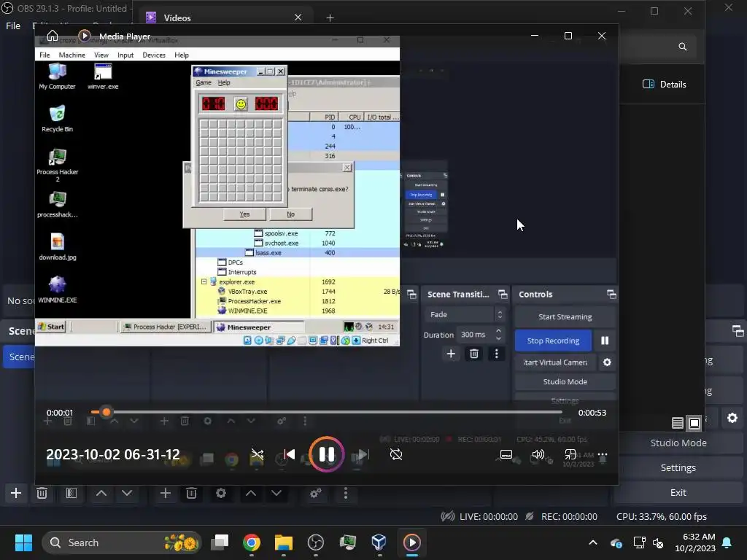Image resolution: width=747 pixels, height=560 pixels.
Task: Remove selected scene with trash icon
Action: click(42, 494)
